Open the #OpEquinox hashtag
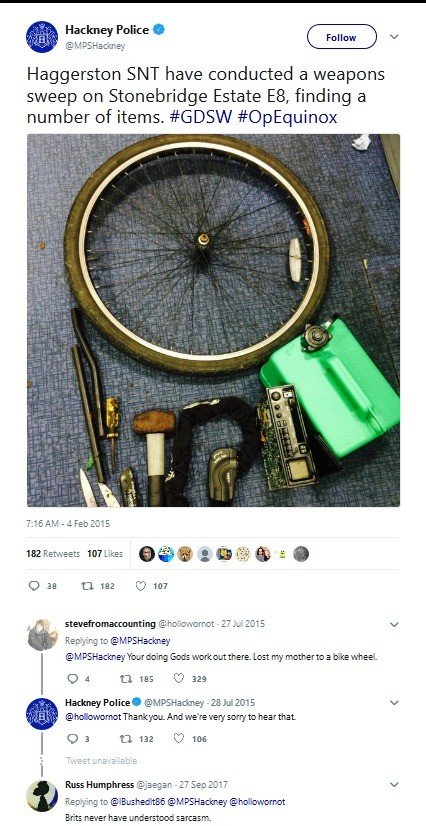The height and width of the screenshot is (826, 426). pyautogui.click(x=288, y=117)
